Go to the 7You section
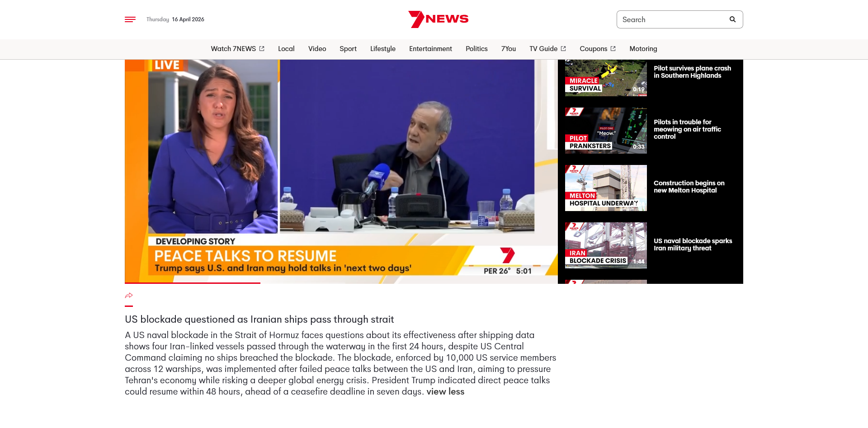The height and width of the screenshot is (428, 868). 509,49
